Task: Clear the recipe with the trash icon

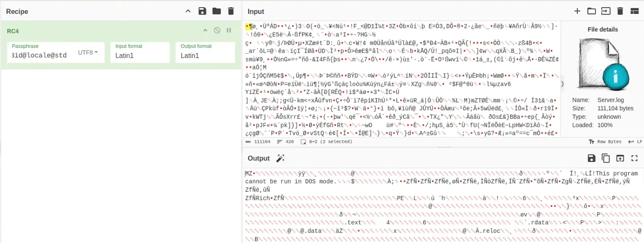Action: 231,11
